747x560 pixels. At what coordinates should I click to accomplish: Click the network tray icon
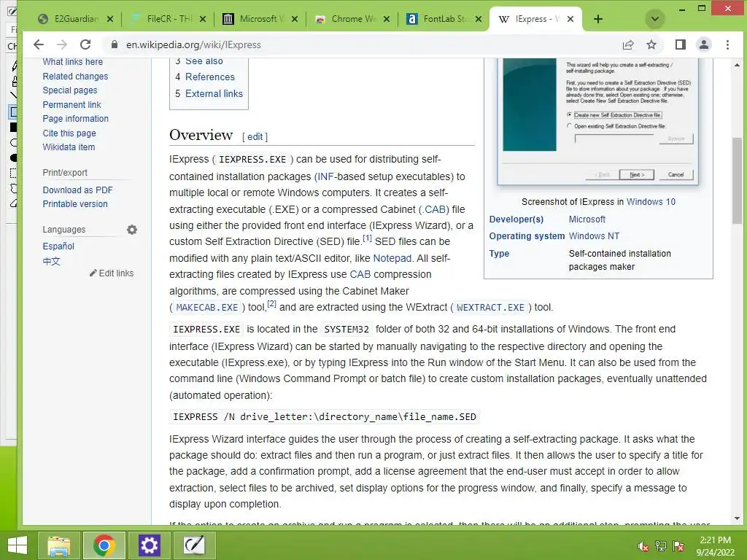click(661, 546)
